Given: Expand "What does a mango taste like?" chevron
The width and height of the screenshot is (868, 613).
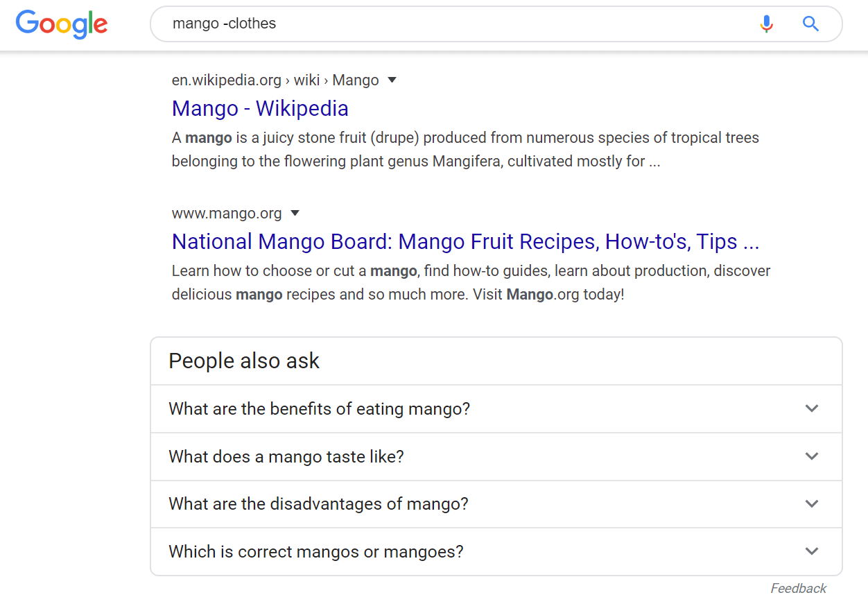Looking at the screenshot, I should 811,456.
